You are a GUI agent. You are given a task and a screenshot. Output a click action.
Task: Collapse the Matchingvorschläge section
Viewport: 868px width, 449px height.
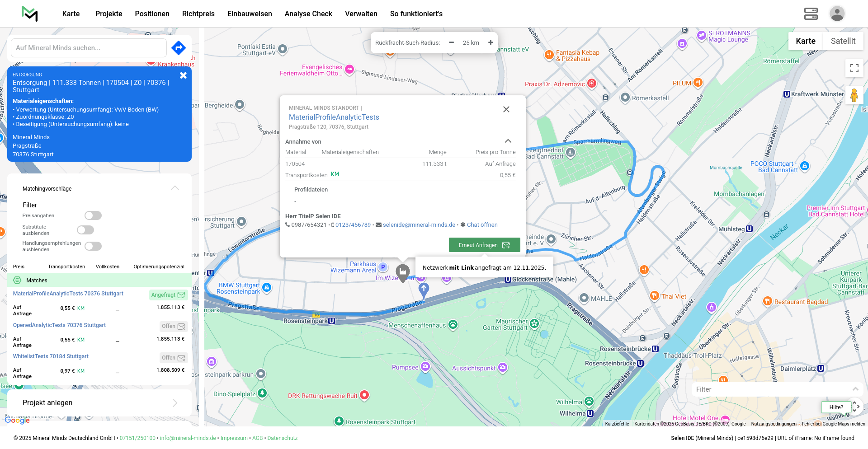point(175,188)
